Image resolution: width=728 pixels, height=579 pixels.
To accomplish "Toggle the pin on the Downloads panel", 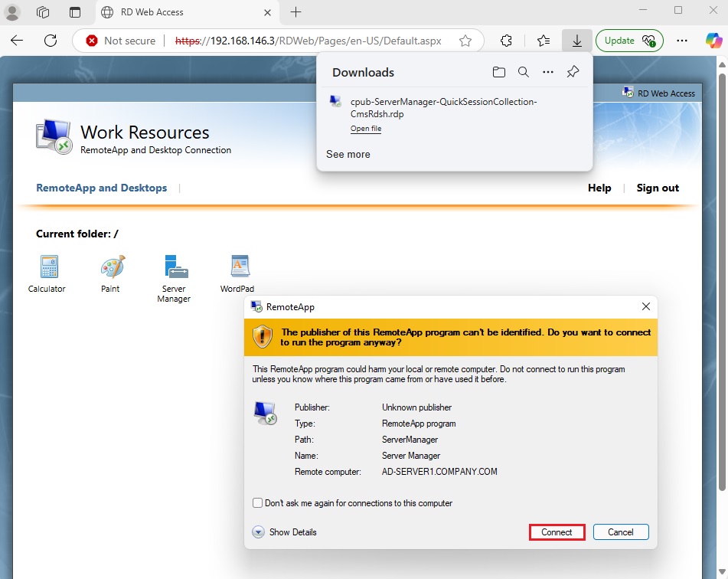I will click(x=572, y=72).
